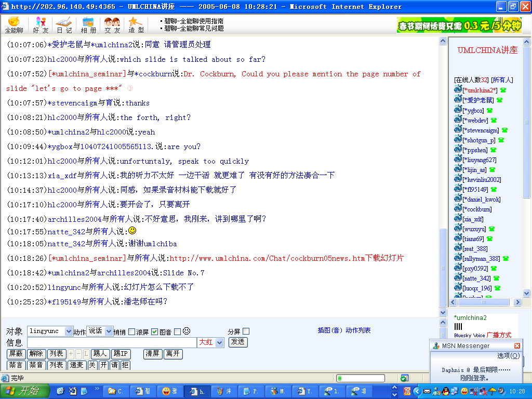Open the 日记 diary icon
532x399 pixels.
(x=64, y=25)
